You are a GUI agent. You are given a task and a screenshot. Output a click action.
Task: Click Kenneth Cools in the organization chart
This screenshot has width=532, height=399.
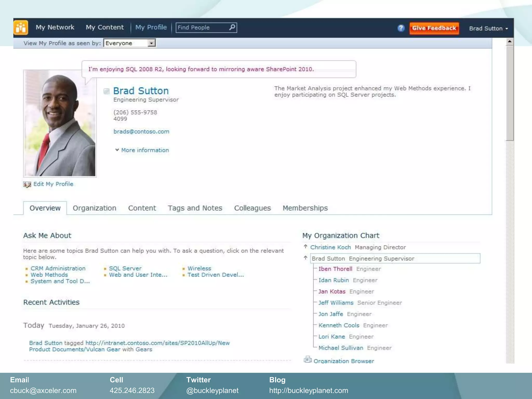tap(339, 325)
